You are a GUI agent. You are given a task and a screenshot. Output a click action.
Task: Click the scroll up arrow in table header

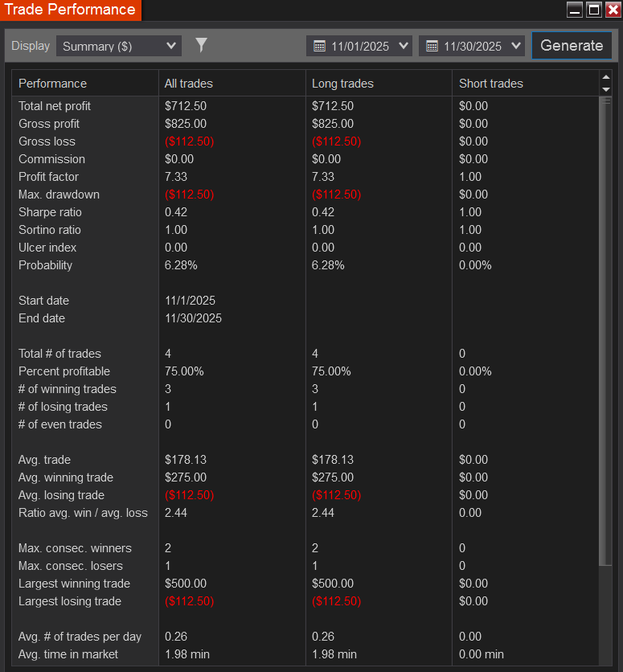coord(606,78)
